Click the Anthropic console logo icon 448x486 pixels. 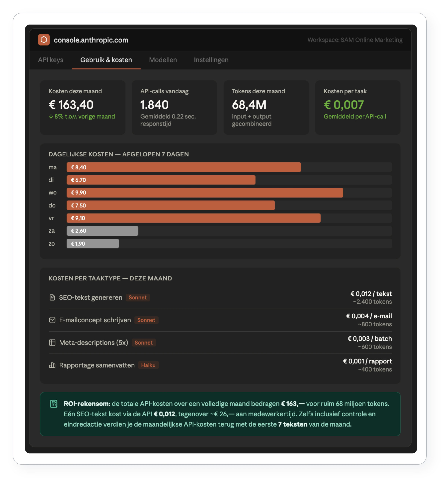point(44,40)
